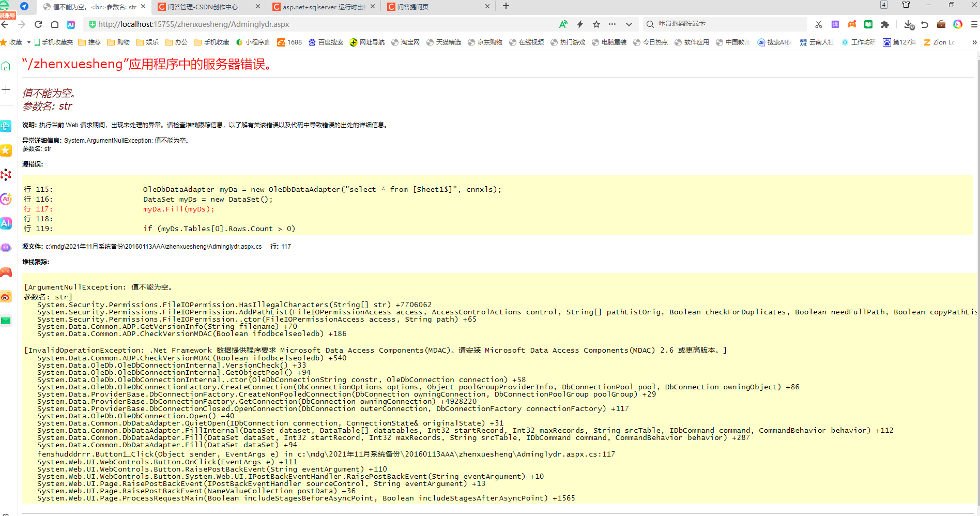Viewport: 980px width, 516px height.
Task: Click the tab count 4 badge
Action: [x=884, y=5]
